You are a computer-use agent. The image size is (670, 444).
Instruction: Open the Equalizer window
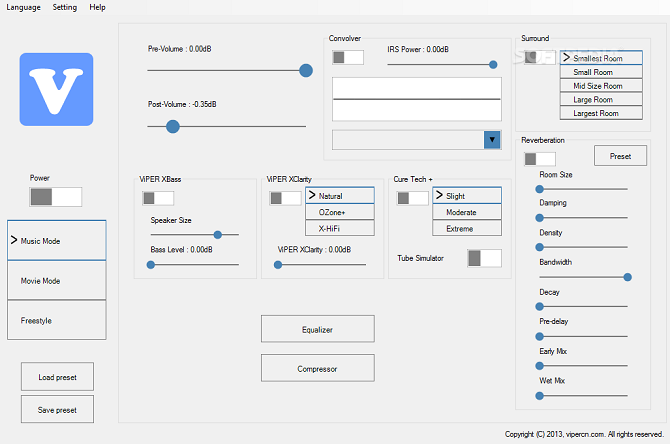(317, 328)
